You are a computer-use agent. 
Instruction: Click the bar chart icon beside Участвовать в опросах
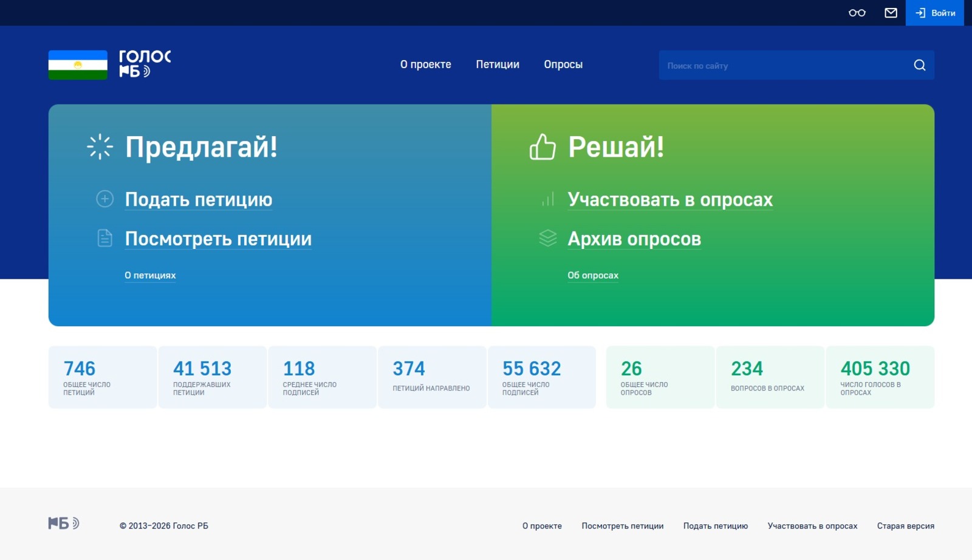click(547, 199)
